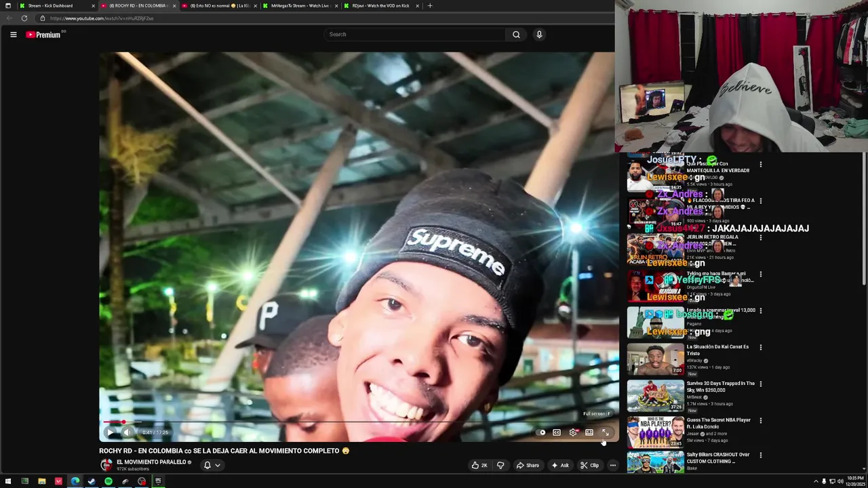Open player settings gear icon

pyautogui.click(x=573, y=432)
